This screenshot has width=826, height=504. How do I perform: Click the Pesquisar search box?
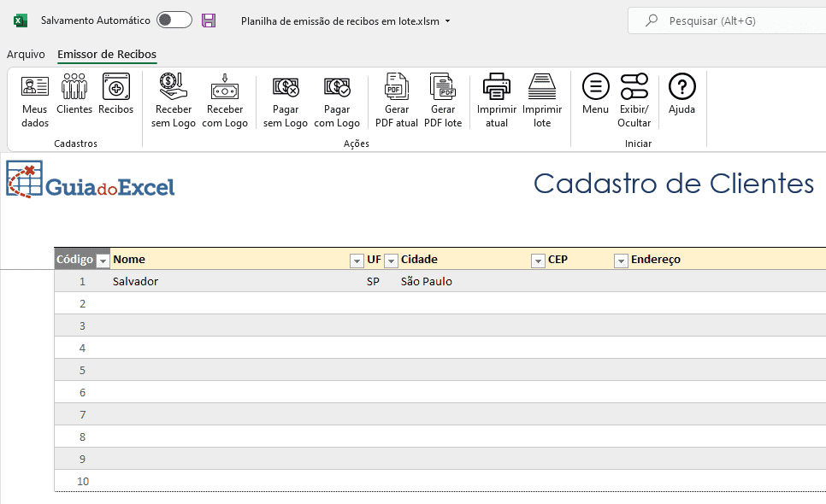tap(727, 21)
